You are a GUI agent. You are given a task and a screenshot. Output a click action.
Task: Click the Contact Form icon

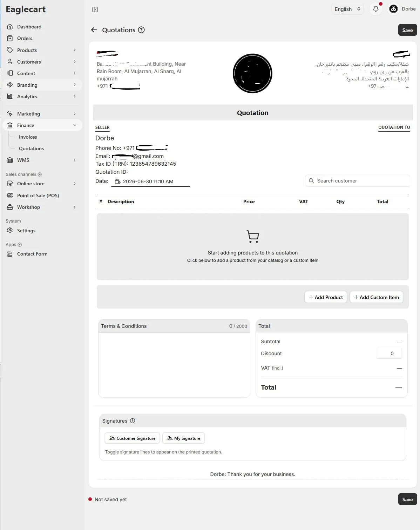(10, 254)
